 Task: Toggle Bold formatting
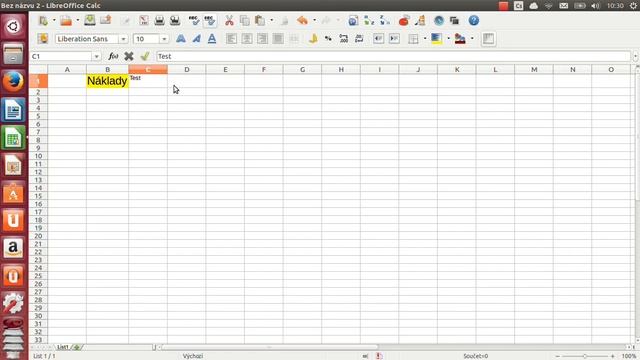tap(181, 39)
